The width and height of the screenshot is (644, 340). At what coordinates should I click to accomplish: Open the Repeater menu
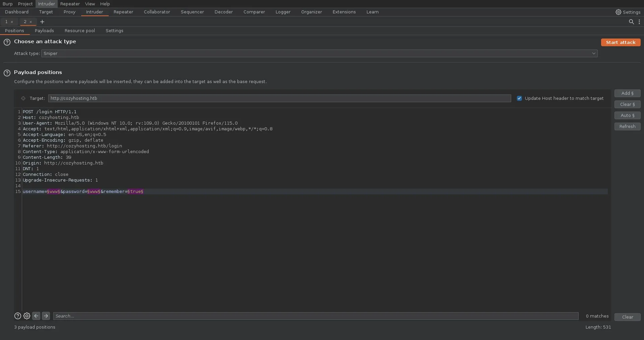70,4
